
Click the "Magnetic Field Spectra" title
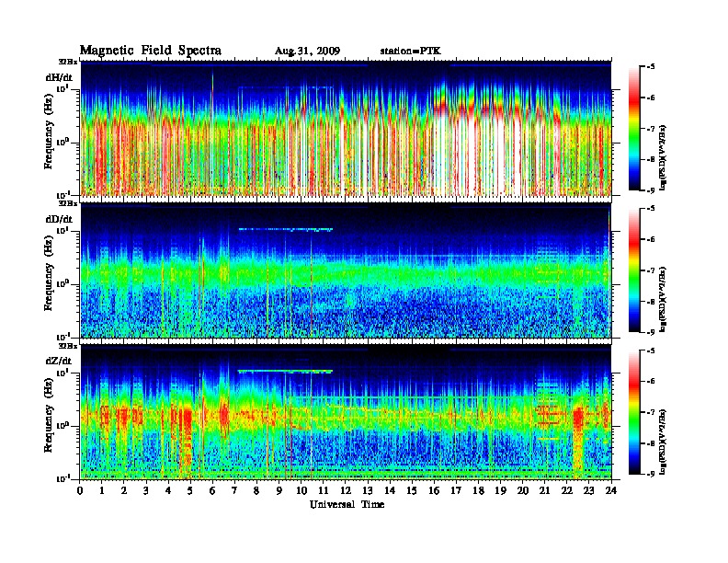(x=151, y=51)
